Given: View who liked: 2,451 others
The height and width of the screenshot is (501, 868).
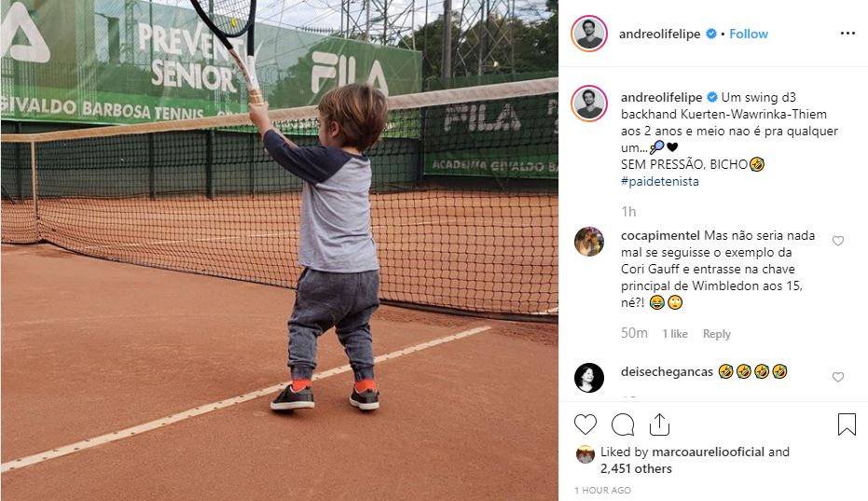Looking at the screenshot, I should [x=636, y=468].
